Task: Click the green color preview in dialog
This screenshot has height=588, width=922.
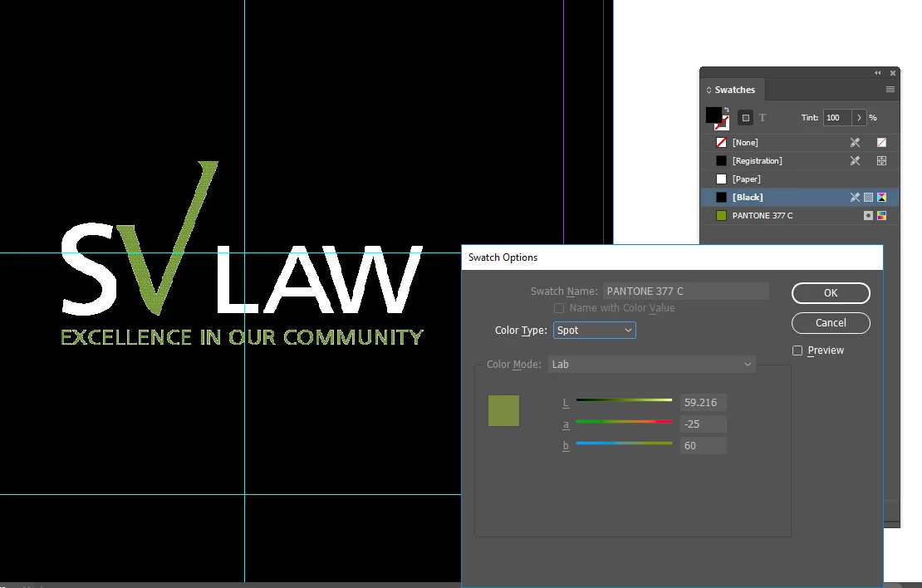Action: [x=503, y=410]
